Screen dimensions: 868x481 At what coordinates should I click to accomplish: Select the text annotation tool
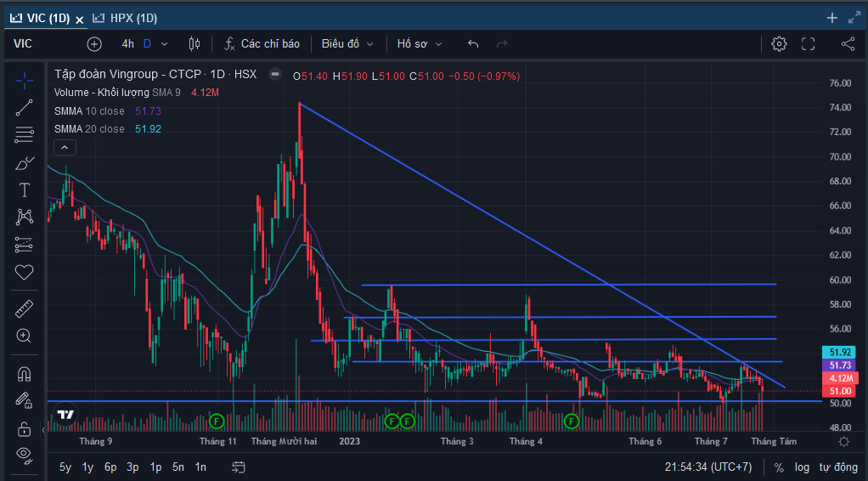25,190
